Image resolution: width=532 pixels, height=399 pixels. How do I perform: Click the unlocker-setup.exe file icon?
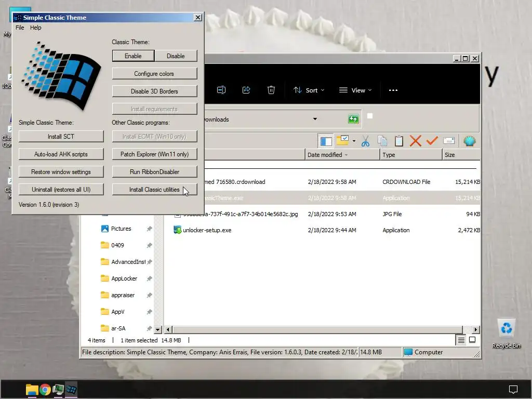177,230
